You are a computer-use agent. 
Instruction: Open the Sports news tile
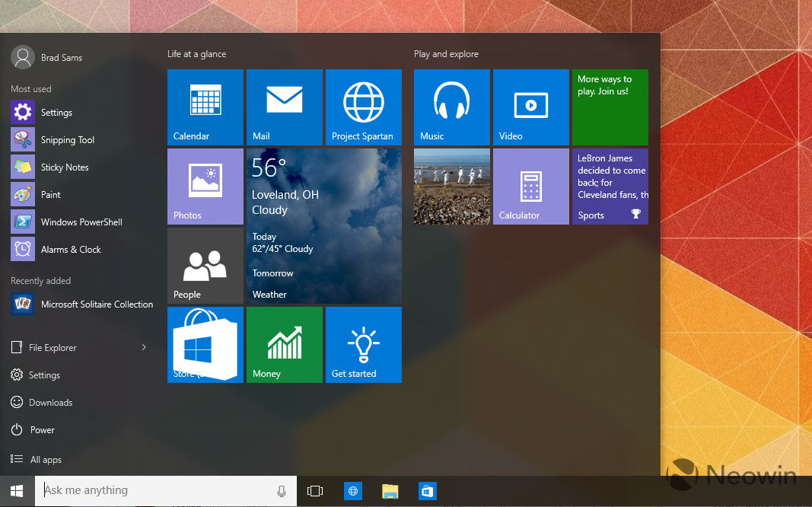pos(610,187)
